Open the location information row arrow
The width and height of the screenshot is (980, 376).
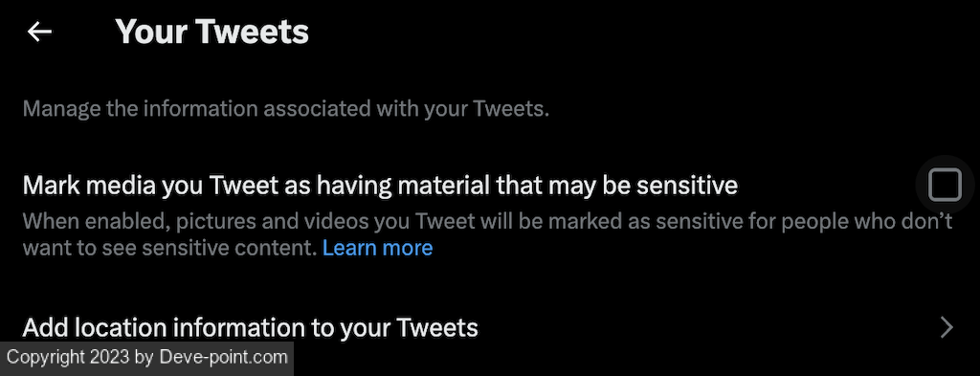pos(947,327)
